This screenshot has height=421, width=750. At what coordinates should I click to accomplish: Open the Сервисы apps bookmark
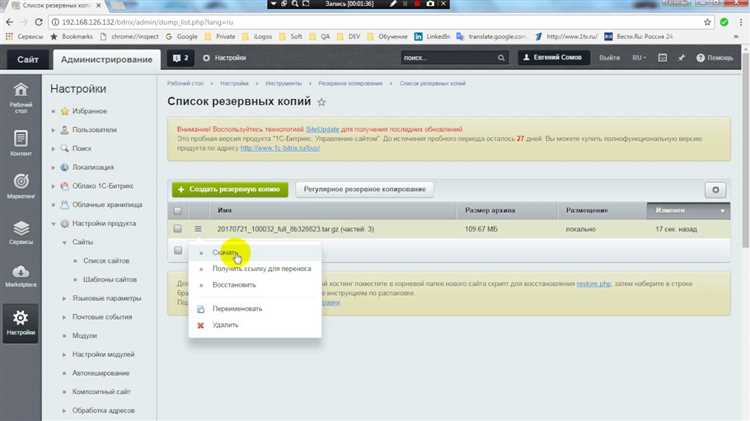(x=24, y=36)
